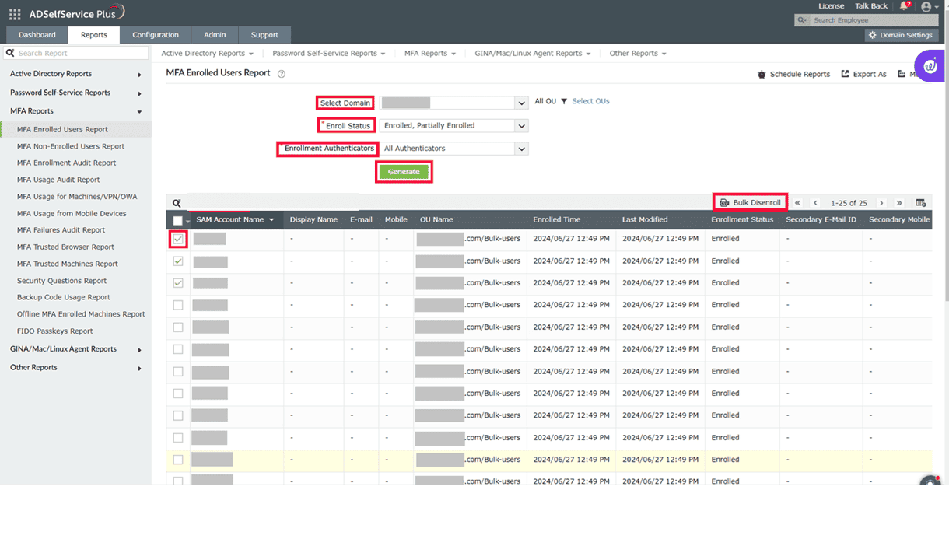This screenshot has height=560, width=949.
Task: Click the add-column icon beside the pagination controls
Action: click(921, 202)
